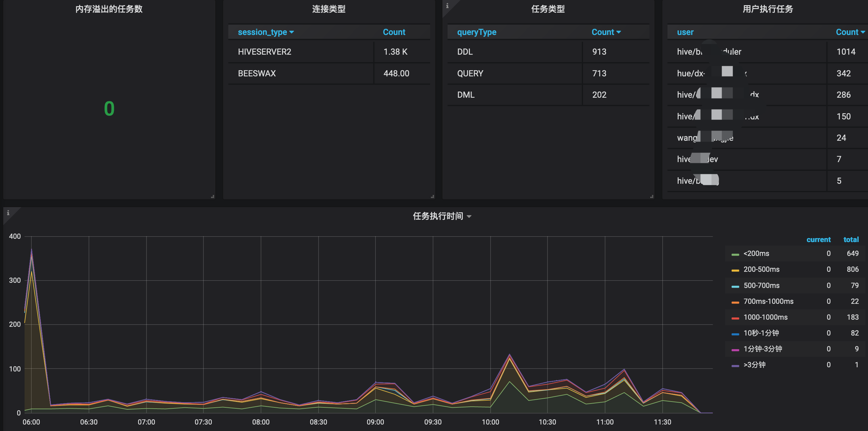Click the 1分钟-3分钟 legend color swatch
Image resolution: width=868 pixels, height=431 pixels.
735,350
